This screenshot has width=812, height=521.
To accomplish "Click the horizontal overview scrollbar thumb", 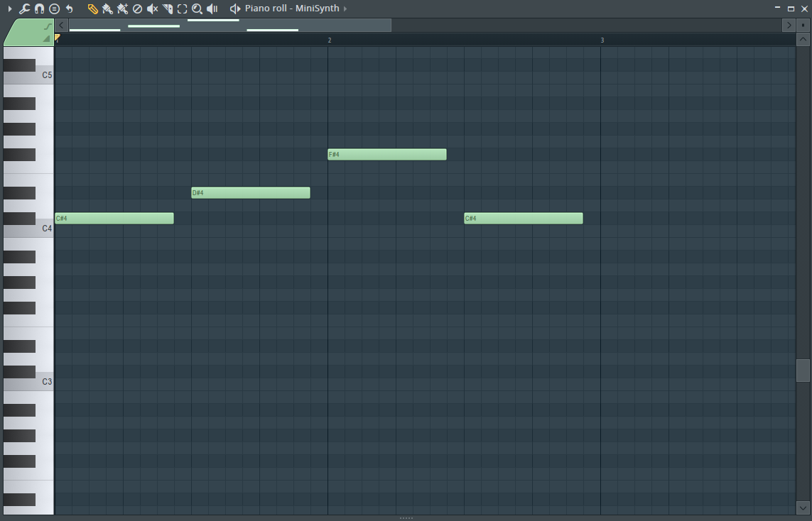I will (230, 26).
